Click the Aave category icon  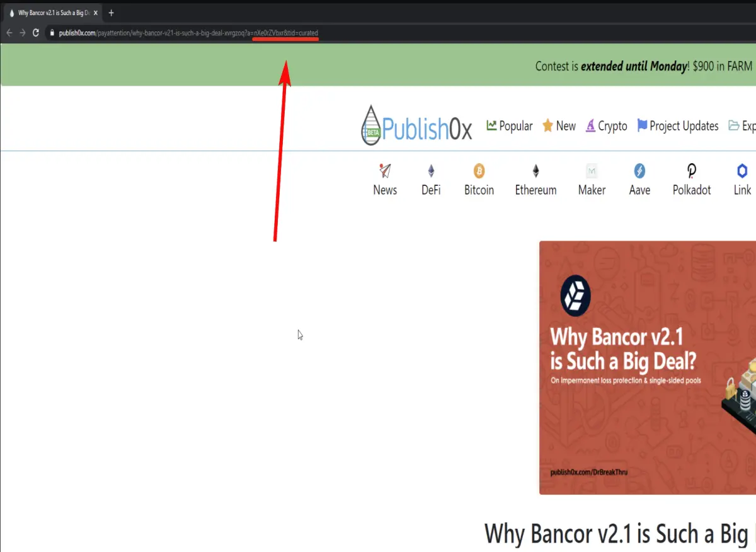tap(639, 171)
